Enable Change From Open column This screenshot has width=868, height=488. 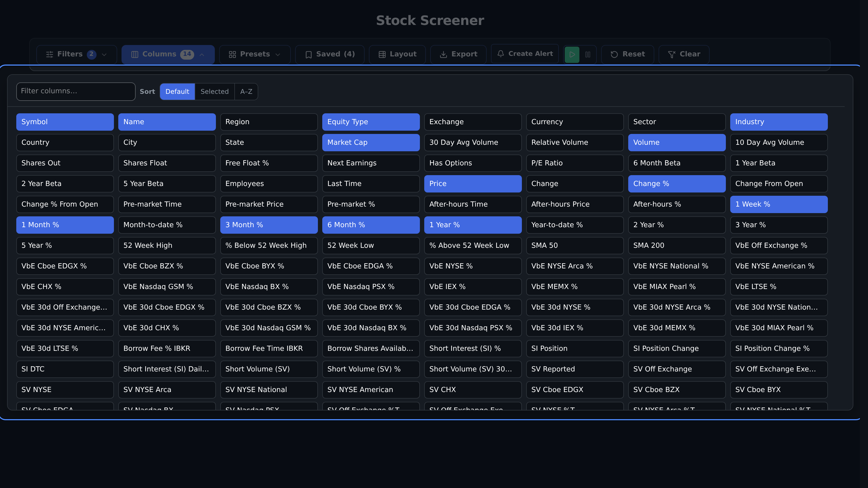(779, 184)
